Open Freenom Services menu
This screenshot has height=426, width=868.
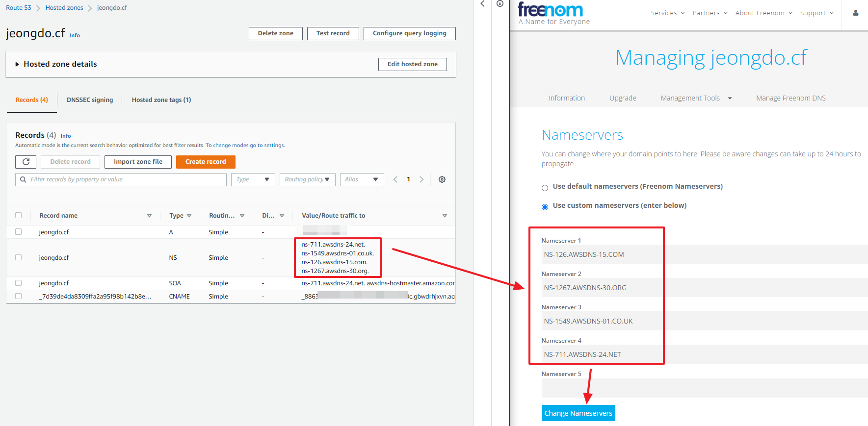668,13
